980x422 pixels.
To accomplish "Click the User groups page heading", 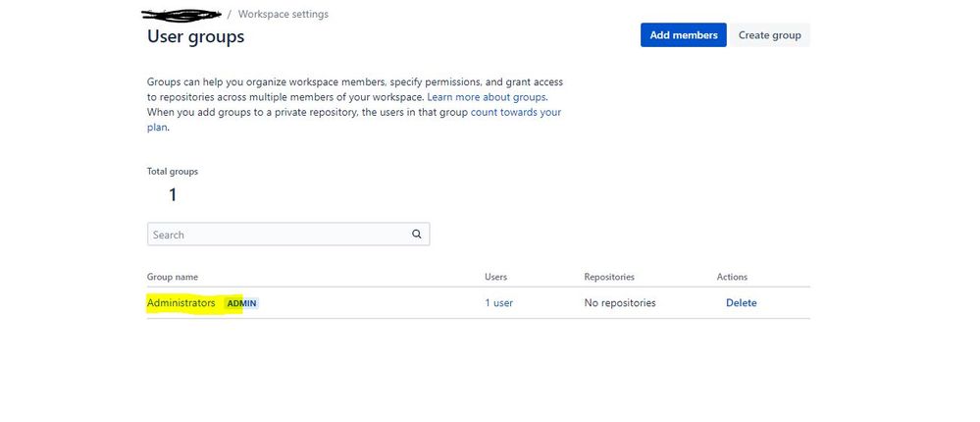I will coord(195,37).
